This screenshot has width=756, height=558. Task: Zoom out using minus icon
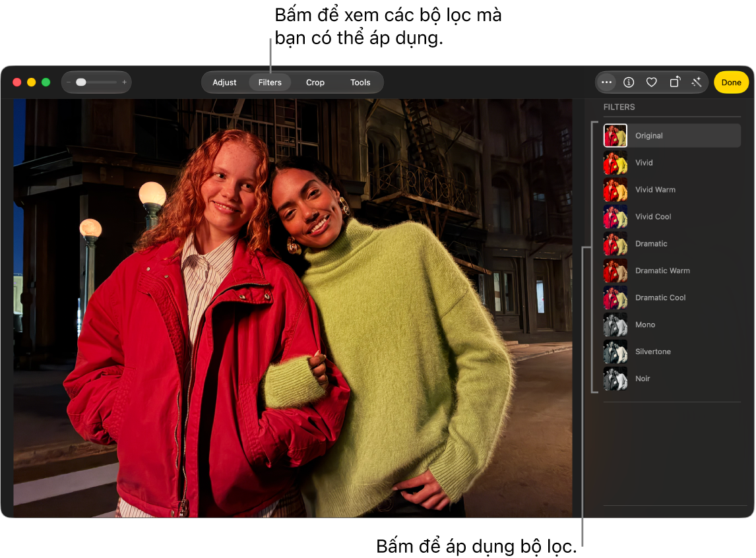[69, 82]
